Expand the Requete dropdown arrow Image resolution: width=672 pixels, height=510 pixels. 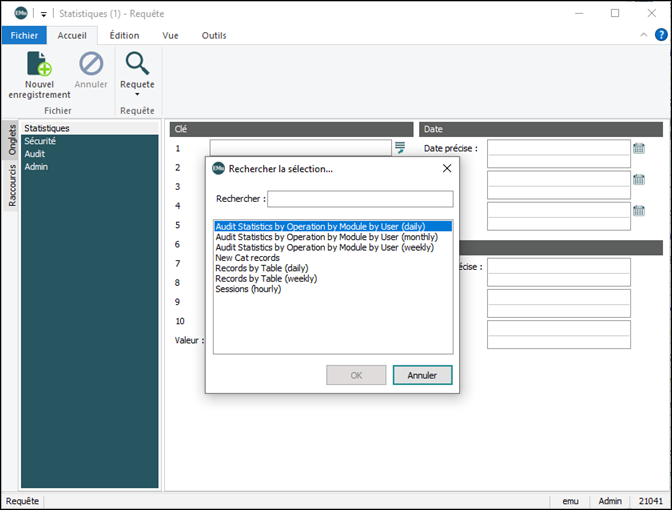[137, 96]
